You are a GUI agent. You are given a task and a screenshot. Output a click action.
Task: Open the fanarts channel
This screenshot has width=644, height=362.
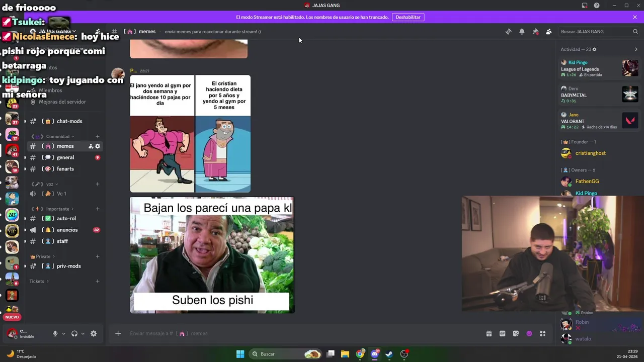(x=64, y=169)
